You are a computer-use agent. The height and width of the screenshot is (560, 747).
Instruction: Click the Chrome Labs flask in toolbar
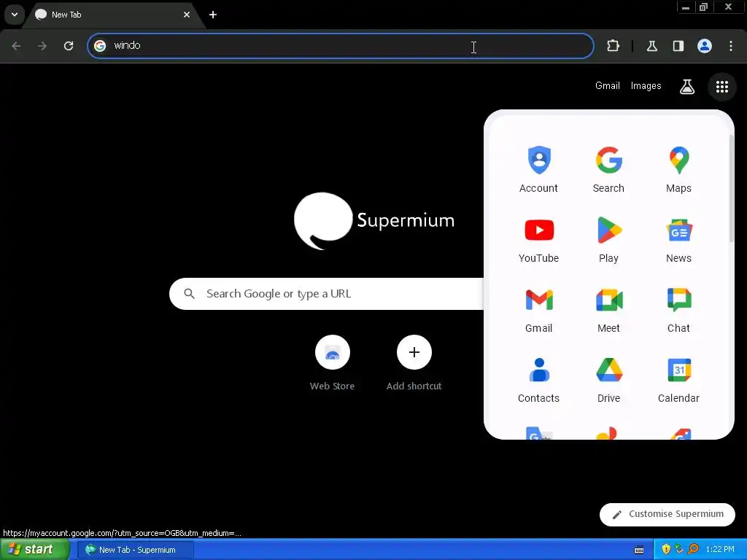coord(651,46)
